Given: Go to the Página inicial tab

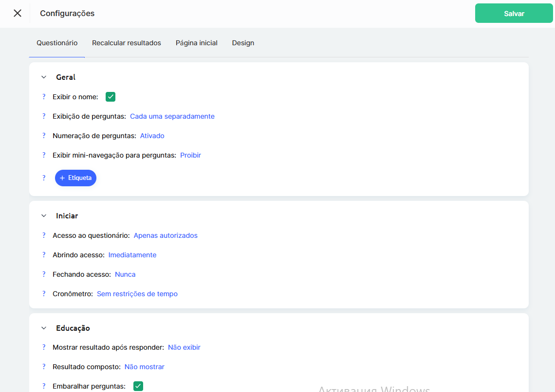Looking at the screenshot, I should click(196, 43).
